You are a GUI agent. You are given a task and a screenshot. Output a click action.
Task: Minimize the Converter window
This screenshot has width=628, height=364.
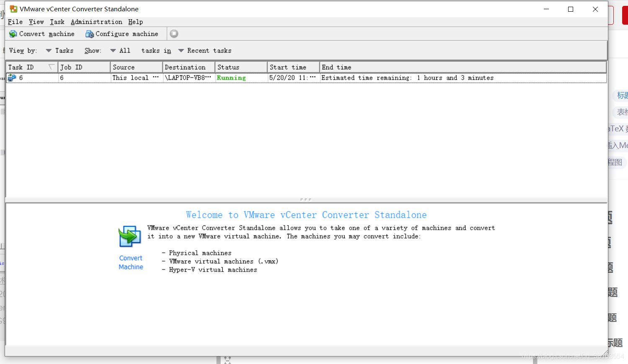(x=546, y=9)
